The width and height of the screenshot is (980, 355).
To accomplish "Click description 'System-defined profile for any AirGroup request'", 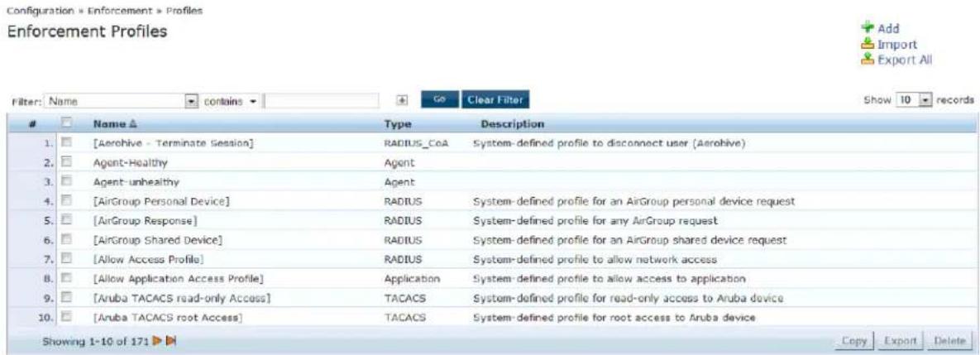I will coord(595,221).
